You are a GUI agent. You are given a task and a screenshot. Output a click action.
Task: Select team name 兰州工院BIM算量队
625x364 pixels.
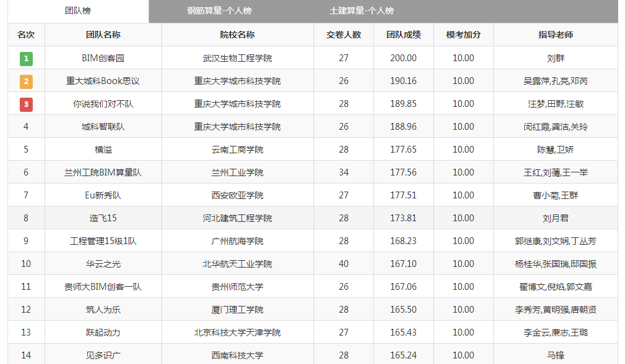(x=103, y=172)
